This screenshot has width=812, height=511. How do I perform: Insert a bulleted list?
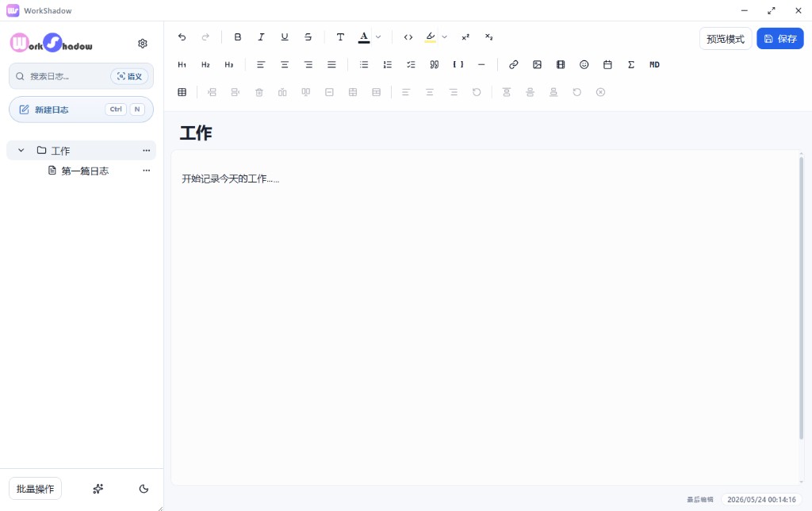coord(364,65)
